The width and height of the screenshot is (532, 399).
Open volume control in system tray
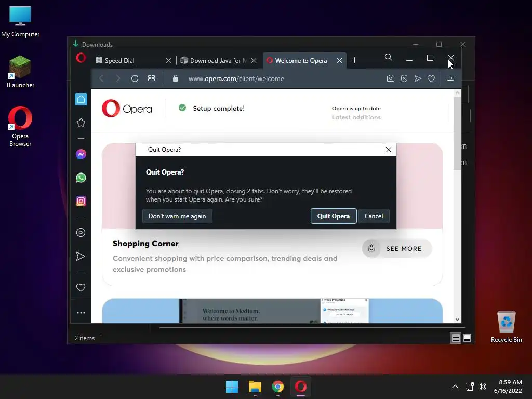point(482,387)
